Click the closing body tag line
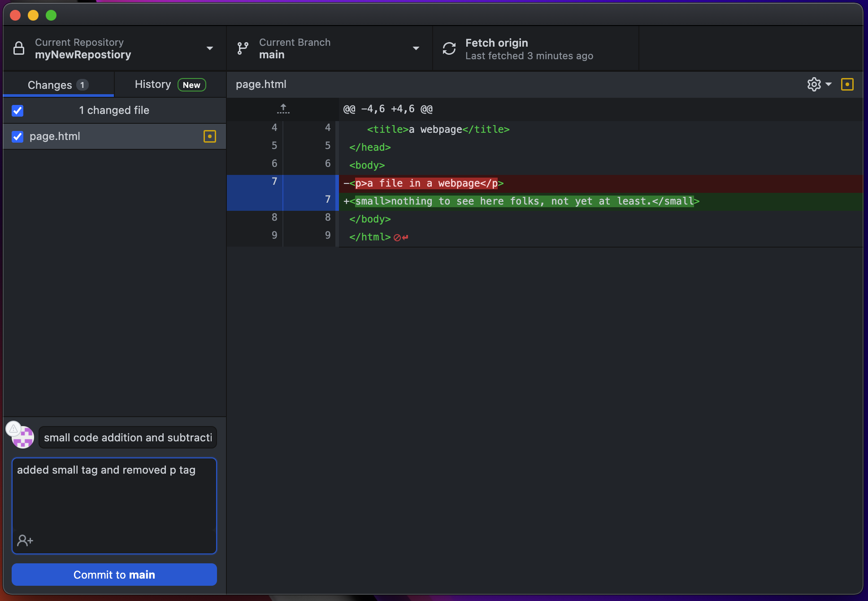This screenshot has height=601, width=868. pos(601,219)
